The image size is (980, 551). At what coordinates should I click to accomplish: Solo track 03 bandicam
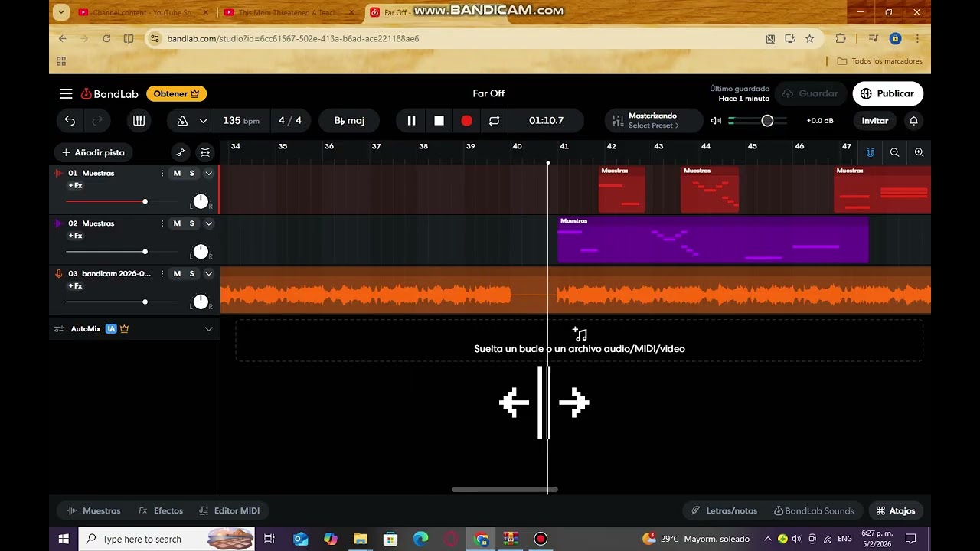pos(191,273)
